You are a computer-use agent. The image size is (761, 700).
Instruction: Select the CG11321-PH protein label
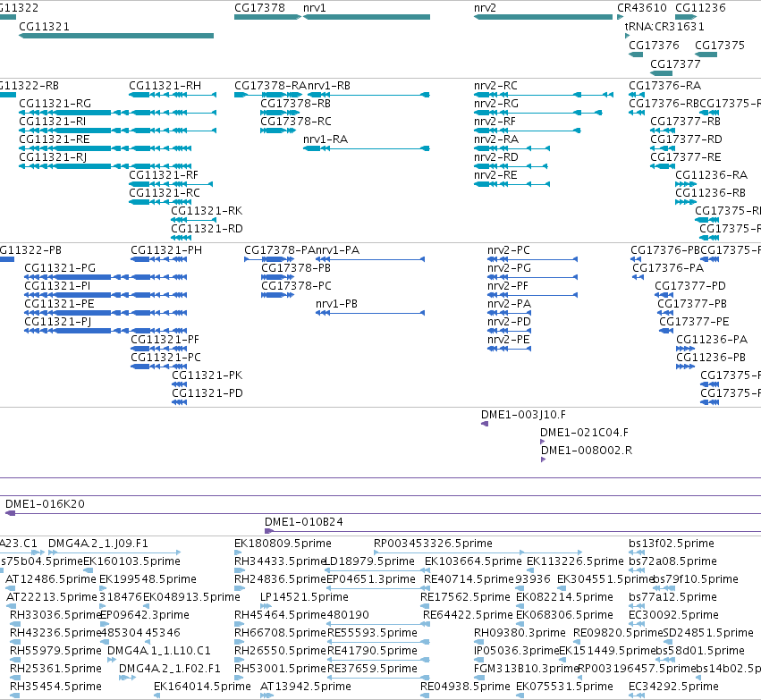[x=166, y=250]
